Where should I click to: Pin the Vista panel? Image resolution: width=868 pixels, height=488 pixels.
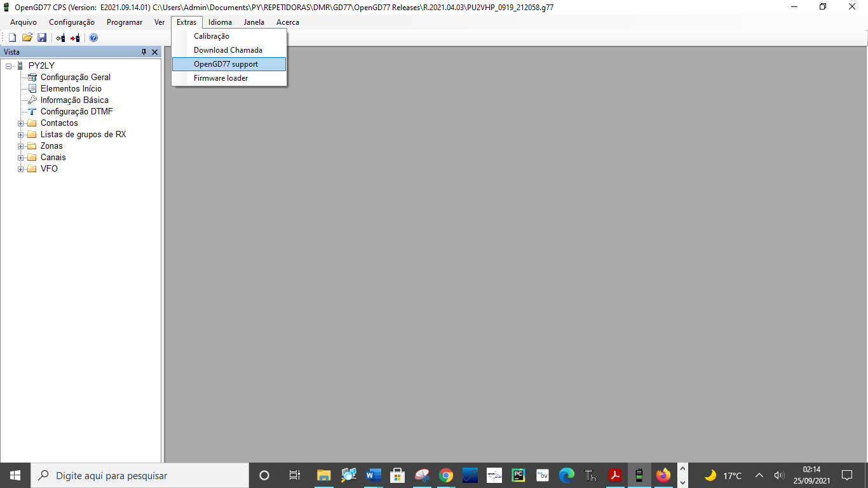pyautogui.click(x=144, y=52)
